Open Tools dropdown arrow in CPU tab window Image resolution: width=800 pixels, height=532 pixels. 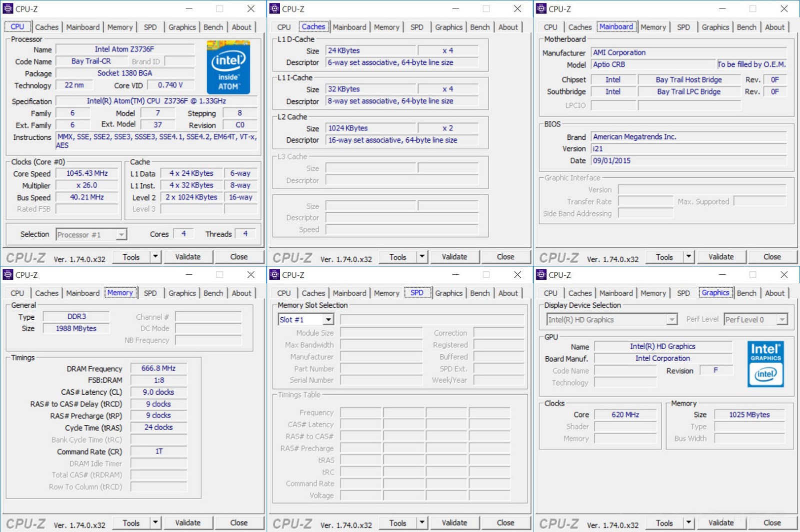[x=155, y=257]
